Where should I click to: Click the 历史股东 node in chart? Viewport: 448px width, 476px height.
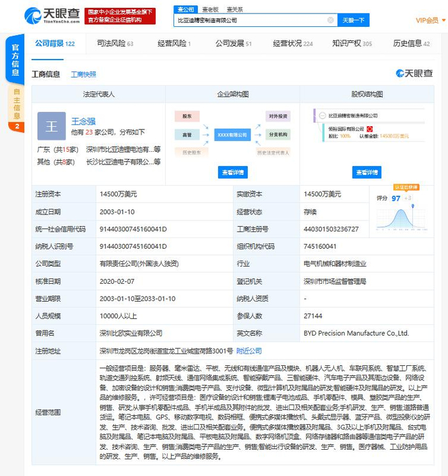pos(191,152)
